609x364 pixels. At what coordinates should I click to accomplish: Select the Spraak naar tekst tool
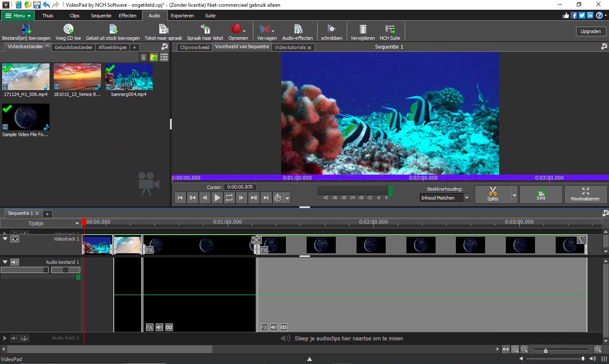205,31
